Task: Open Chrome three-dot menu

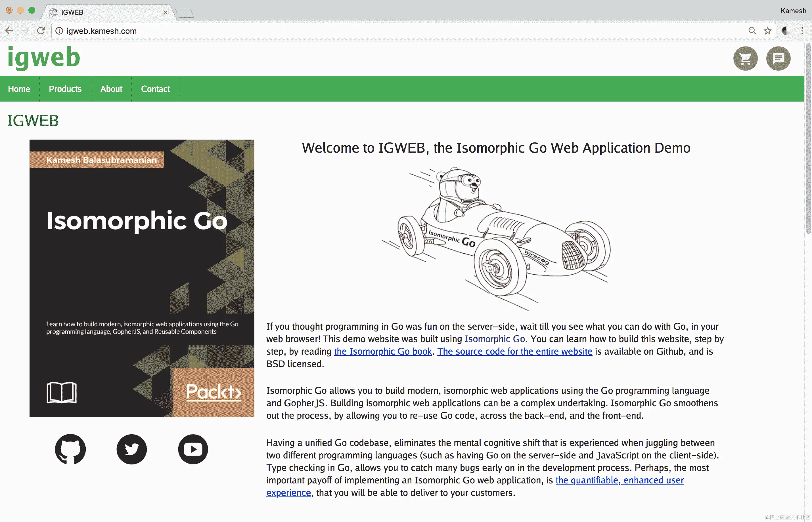Action: tap(802, 31)
